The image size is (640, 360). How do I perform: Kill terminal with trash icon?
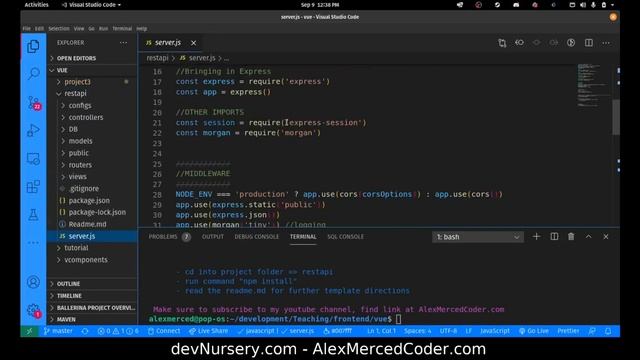click(571, 237)
